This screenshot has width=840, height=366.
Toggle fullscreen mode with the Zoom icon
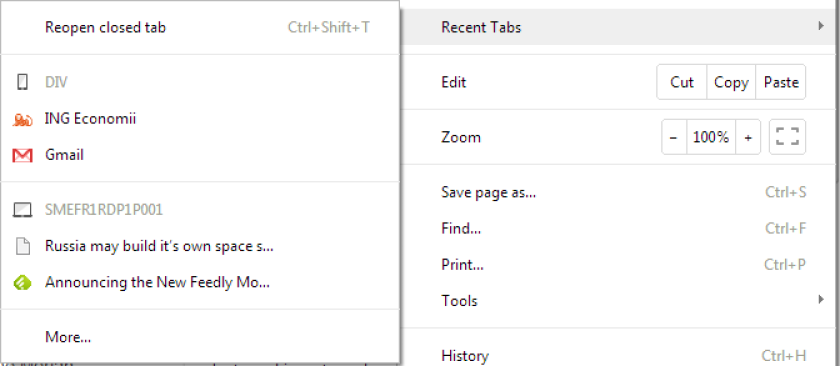click(787, 137)
